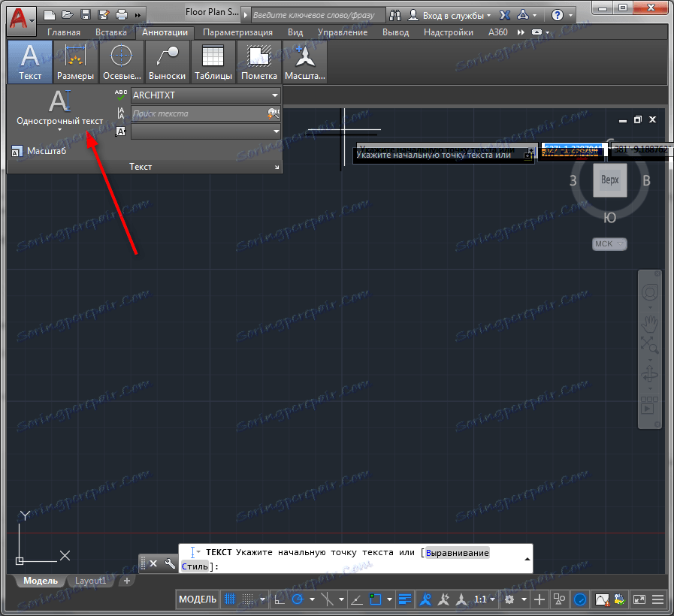This screenshot has width=674, height=616.
Task: Click the steering wheel navigation icon
Action: 649,292
